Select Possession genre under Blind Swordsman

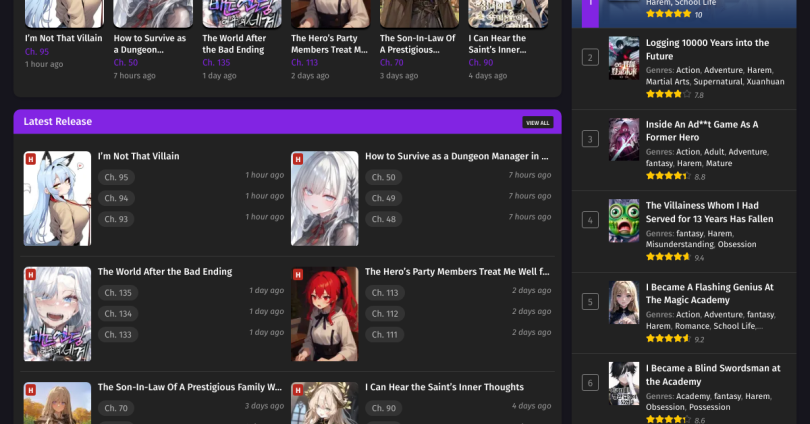tap(710, 407)
